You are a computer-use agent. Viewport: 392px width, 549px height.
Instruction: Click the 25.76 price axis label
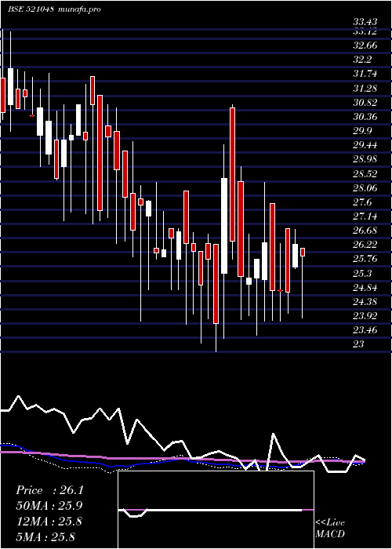[x=365, y=259]
